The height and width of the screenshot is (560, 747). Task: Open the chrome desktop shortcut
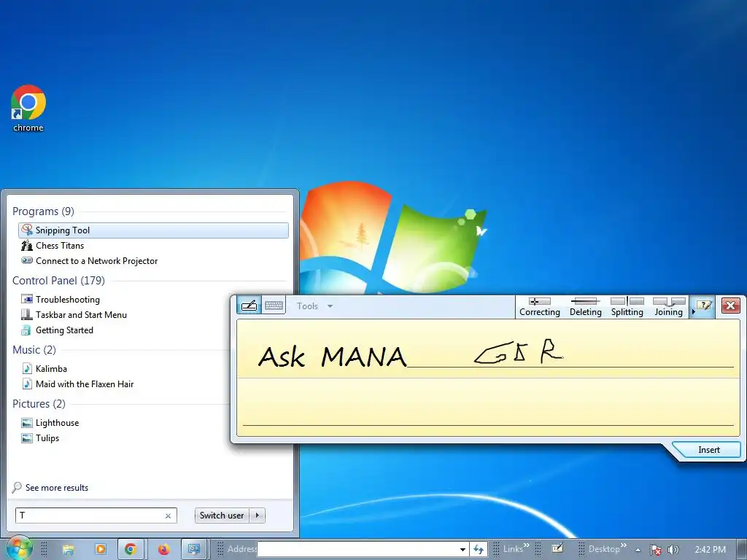point(28,109)
